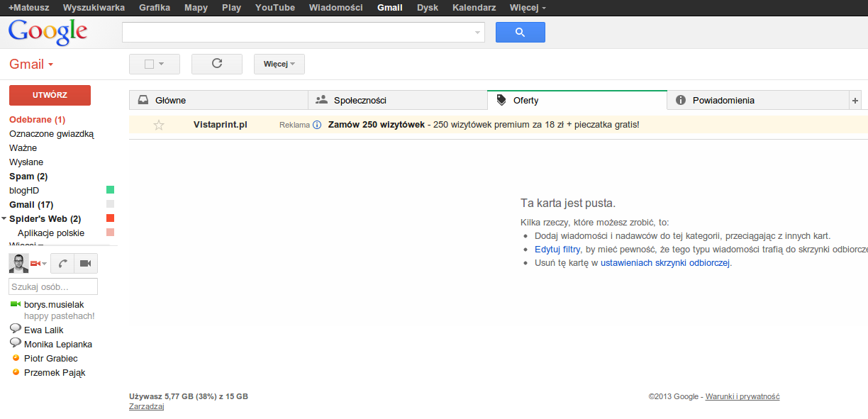Open the Ważne folder
This screenshot has width=868, height=419.
[23, 148]
